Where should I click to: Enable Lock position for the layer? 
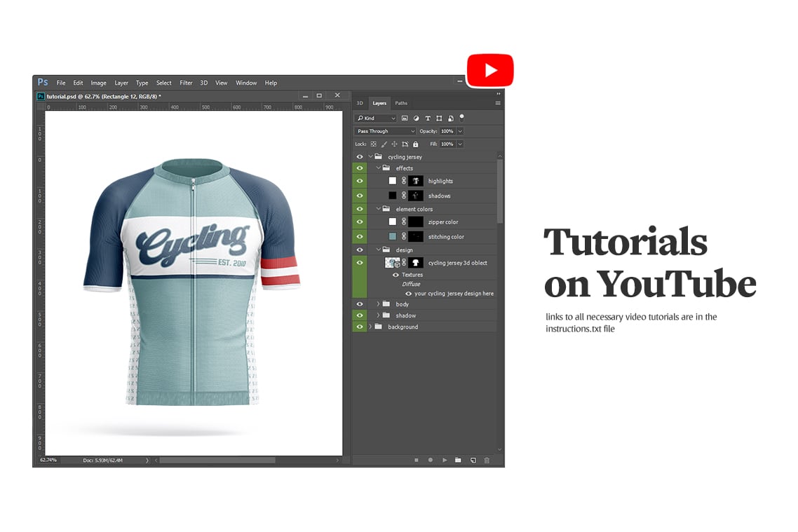pos(395,144)
